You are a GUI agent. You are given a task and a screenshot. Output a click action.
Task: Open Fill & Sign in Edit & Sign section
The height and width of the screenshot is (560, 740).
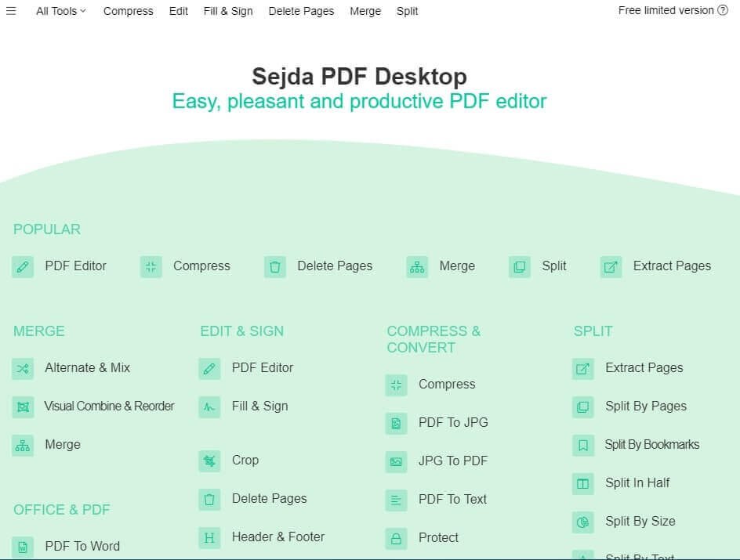point(259,406)
